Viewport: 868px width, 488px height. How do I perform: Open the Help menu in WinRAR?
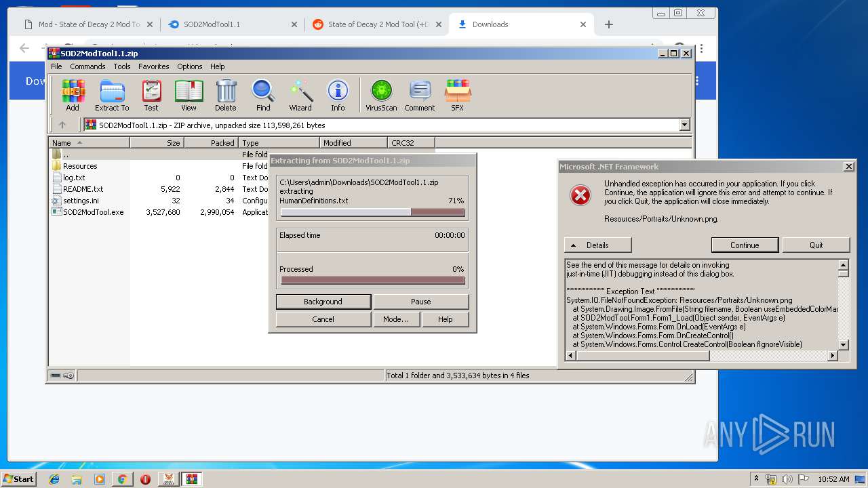coord(217,66)
